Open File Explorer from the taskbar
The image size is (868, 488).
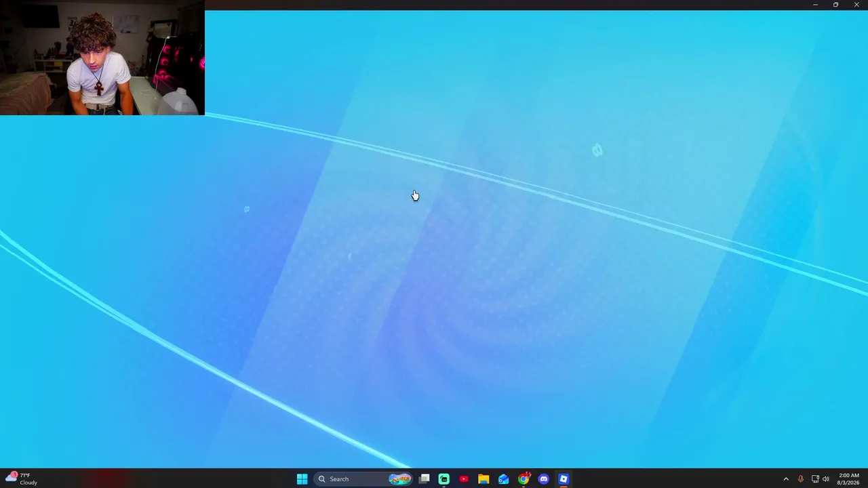point(484,479)
